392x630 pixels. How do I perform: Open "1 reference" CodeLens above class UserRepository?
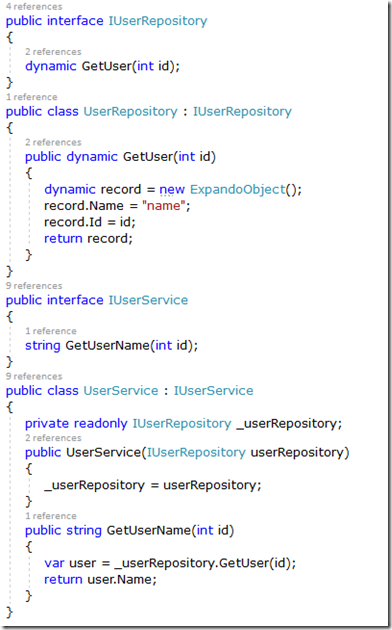coord(31,97)
